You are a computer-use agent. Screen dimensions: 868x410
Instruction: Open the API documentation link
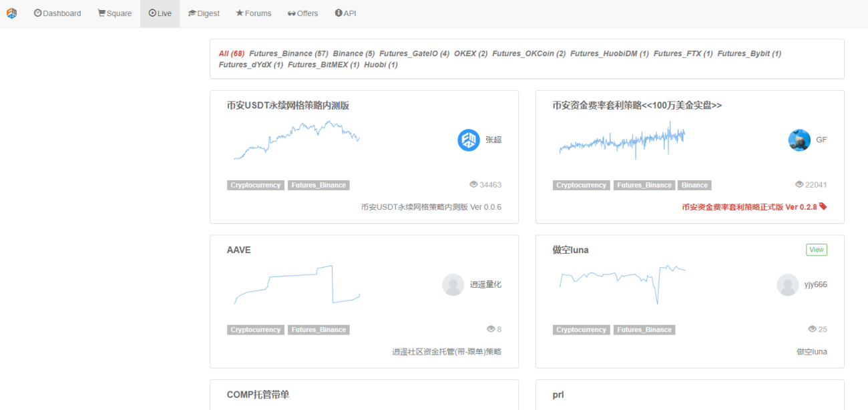pyautogui.click(x=345, y=13)
